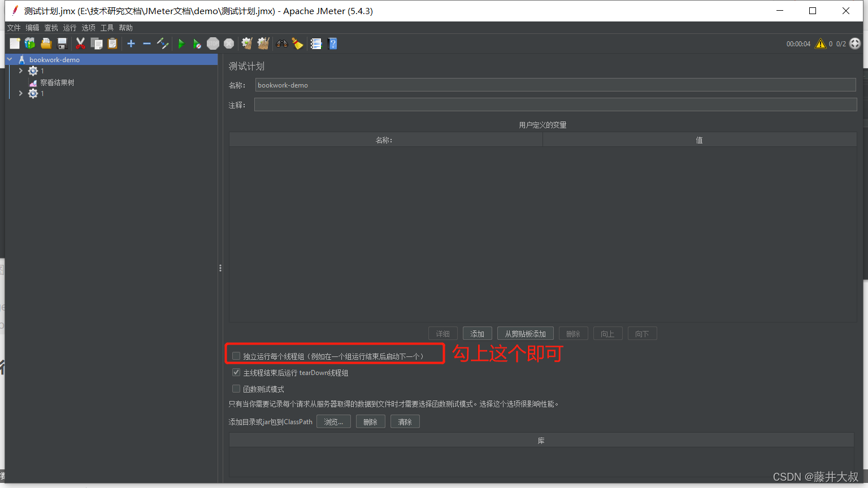This screenshot has height=488, width=868.
Task: Open the 选项 menu
Action: coord(88,28)
